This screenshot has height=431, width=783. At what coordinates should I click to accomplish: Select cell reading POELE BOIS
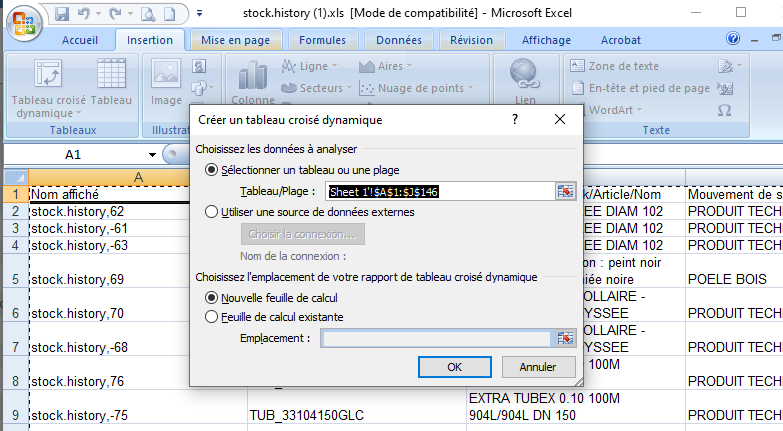[x=734, y=271]
